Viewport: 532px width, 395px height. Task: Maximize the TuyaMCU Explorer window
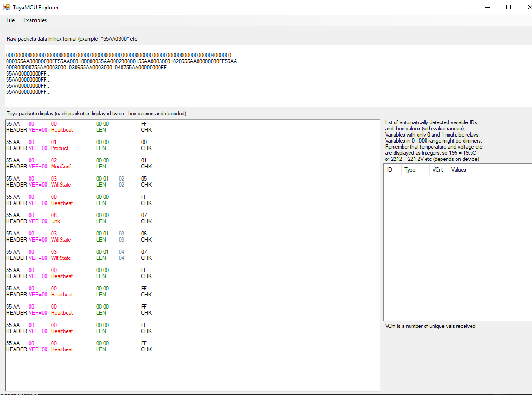(508, 7)
